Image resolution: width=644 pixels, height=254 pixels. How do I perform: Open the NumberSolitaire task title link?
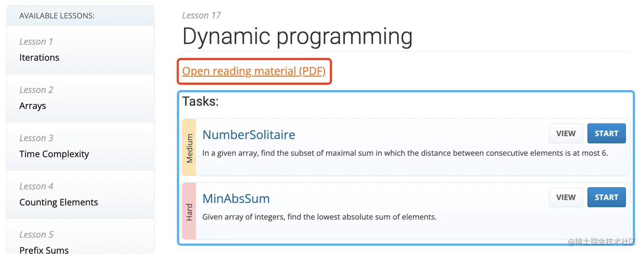click(x=249, y=134)
